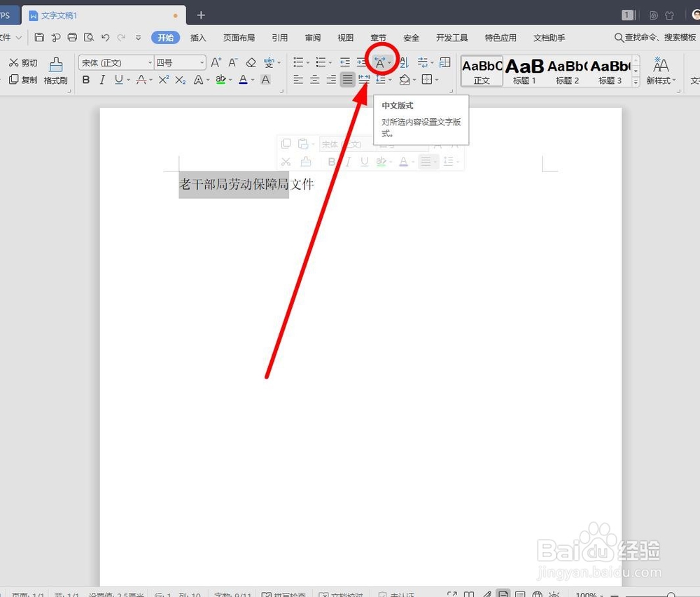
Task: Open the font color dropdown arrow
Action: tap(253, 80)
